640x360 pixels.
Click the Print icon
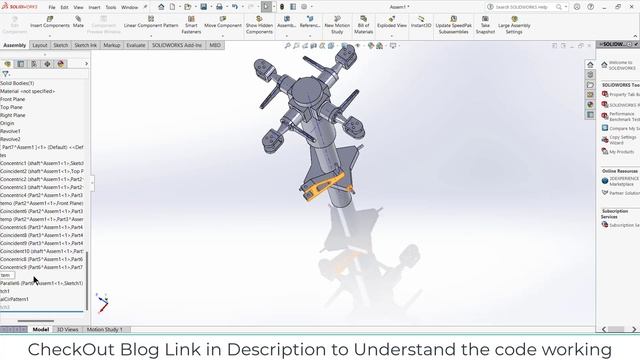click(x=219, y=7)
